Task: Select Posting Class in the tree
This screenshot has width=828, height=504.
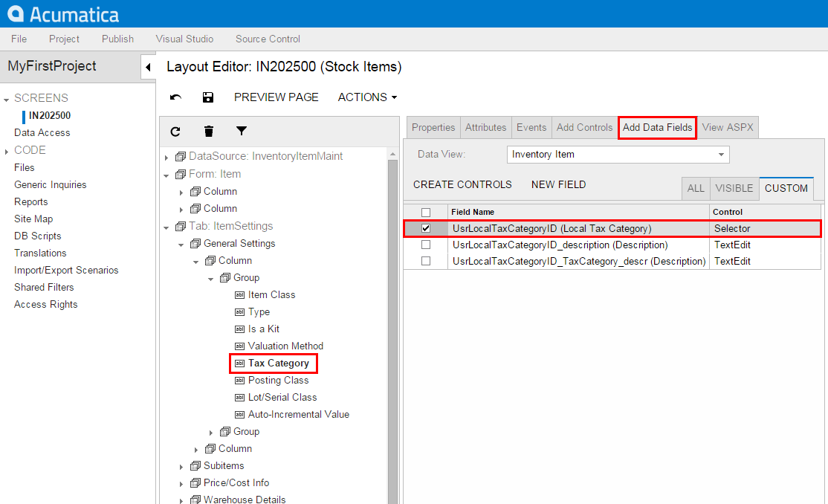Action: [278, 380]
